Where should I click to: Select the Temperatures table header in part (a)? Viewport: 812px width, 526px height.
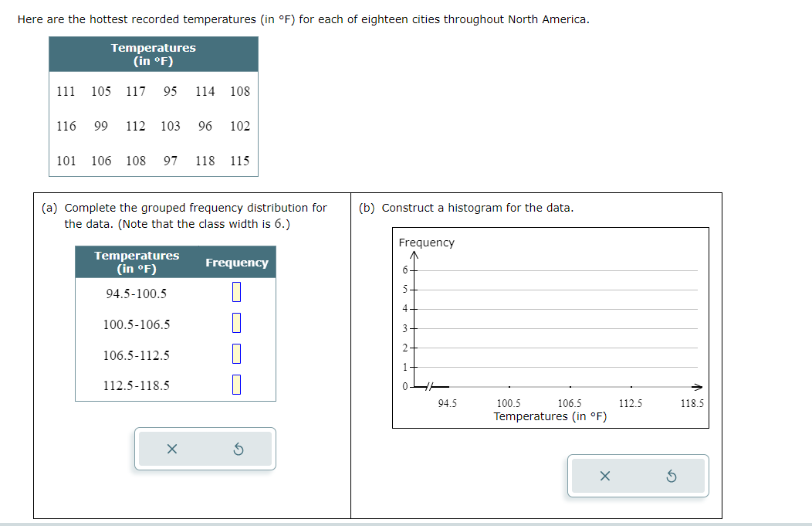pyautogui.click(x=137, y=262)
